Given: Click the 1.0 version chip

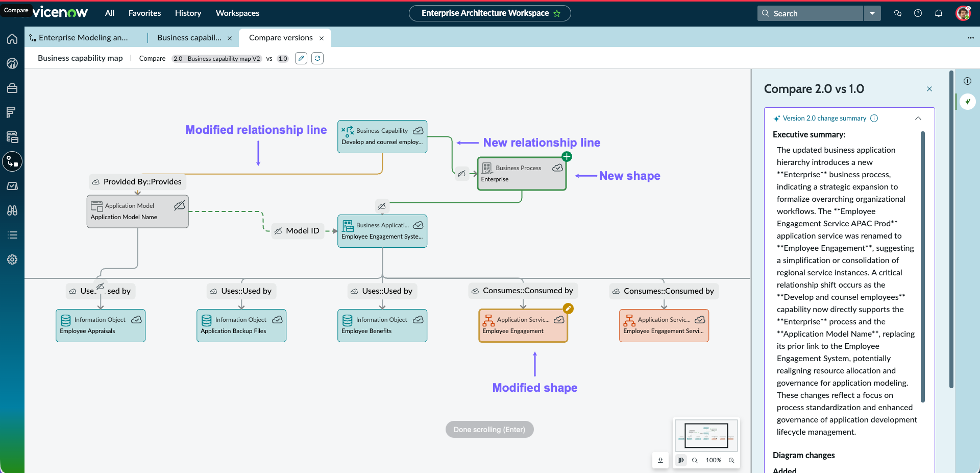Looking at the screenshot, I should click(283, 59).
